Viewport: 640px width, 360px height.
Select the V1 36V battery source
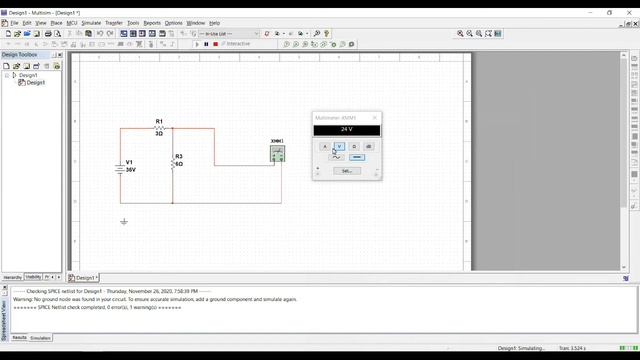[120, 169]
